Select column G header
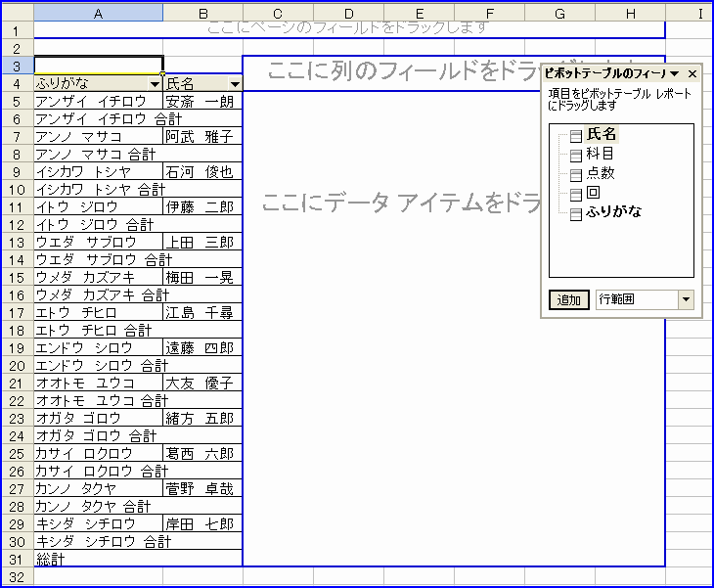714x588 pixels. pyautogui.click(x=559, y=14)
